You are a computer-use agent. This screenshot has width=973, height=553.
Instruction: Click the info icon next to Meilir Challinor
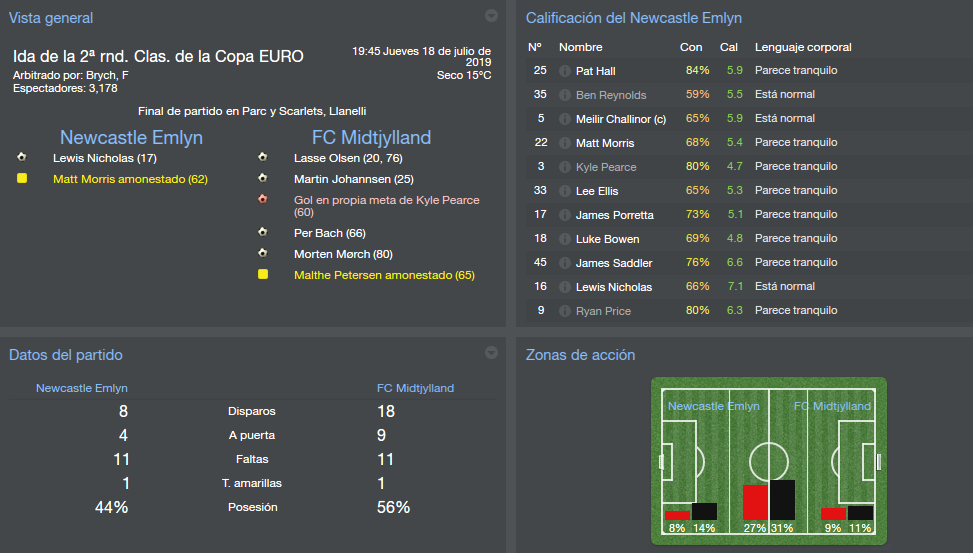tap(565, 119)
